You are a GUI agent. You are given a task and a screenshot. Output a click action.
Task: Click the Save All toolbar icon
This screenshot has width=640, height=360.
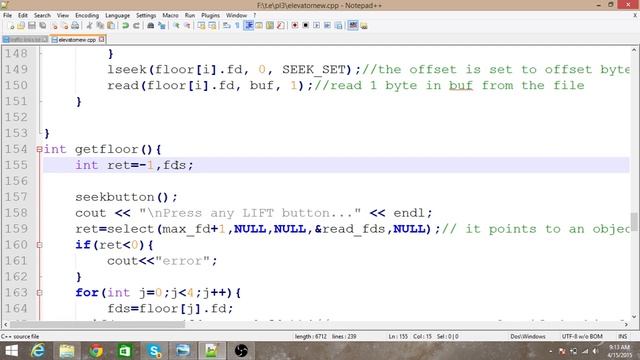[x=42, y=26]
